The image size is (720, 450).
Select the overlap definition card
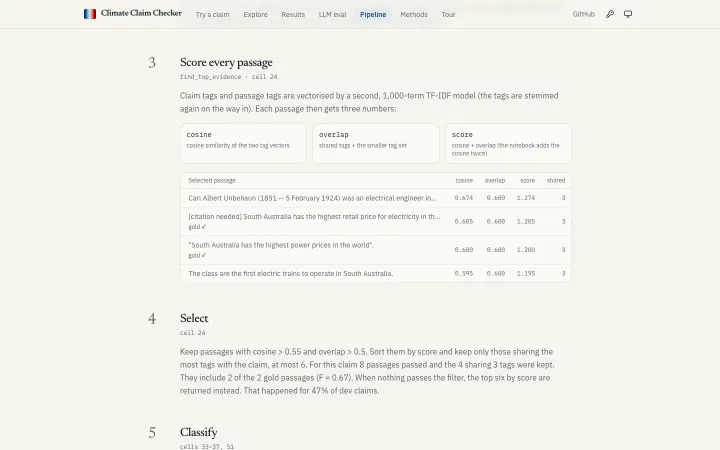pos(376,143)
